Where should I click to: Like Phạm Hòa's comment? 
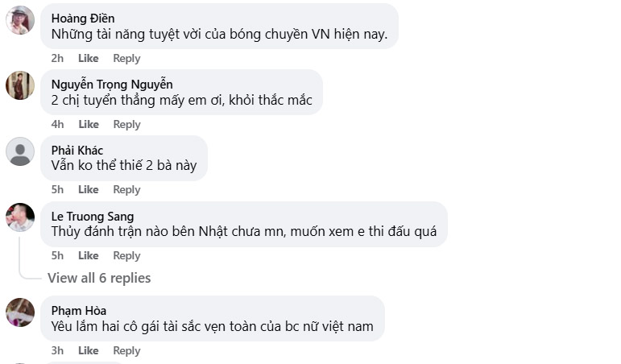pos(89,351)
